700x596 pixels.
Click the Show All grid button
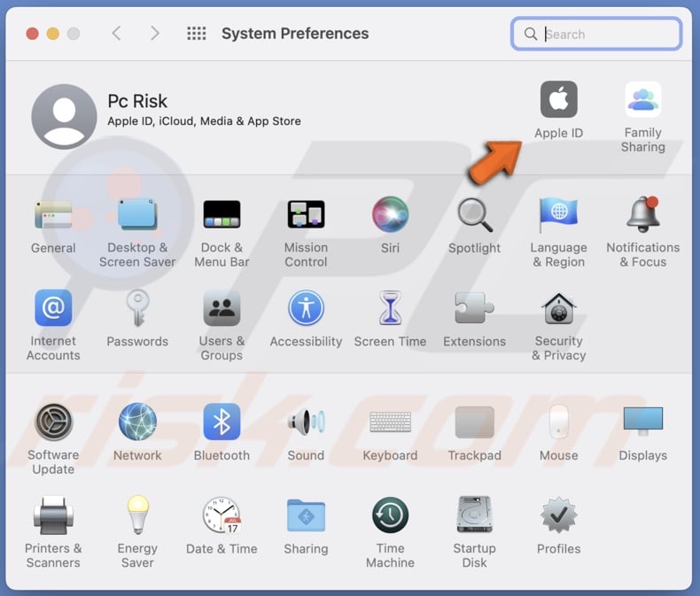click(196, 34)
